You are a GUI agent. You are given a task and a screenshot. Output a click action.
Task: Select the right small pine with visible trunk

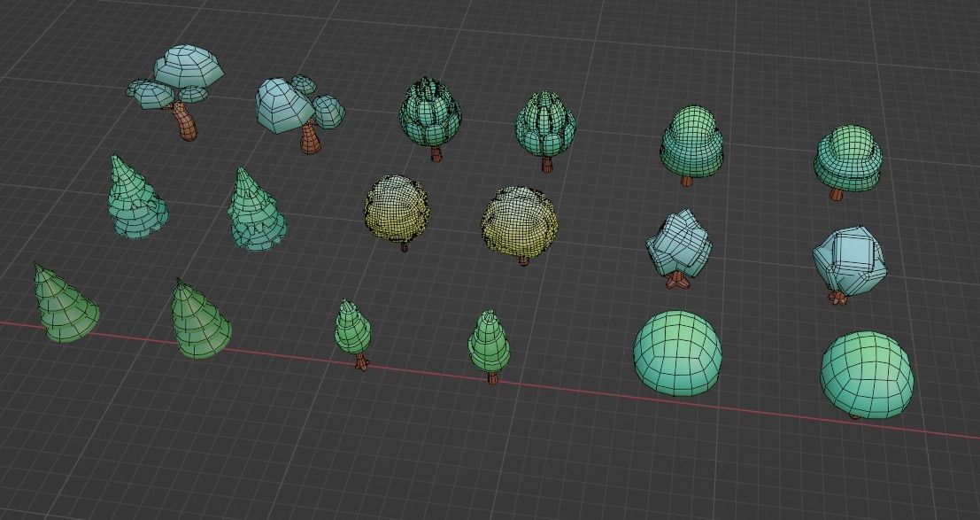[x=489, y=347]
